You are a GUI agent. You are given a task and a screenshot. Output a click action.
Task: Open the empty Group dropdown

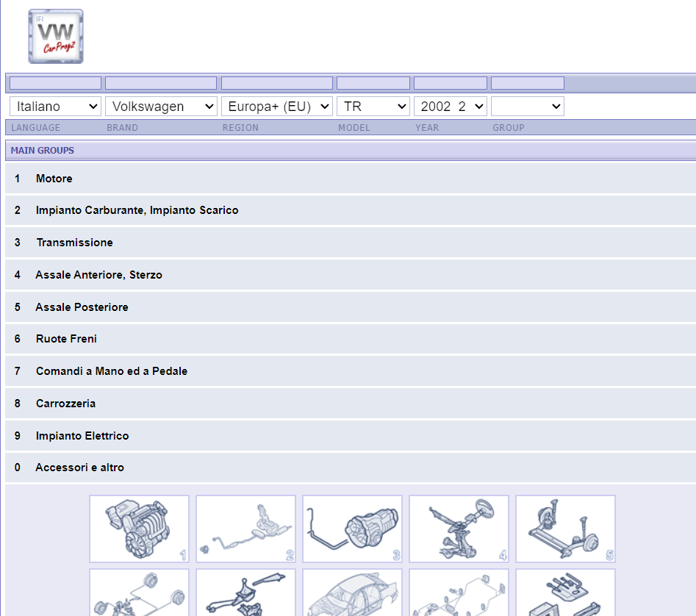point(528,107)
